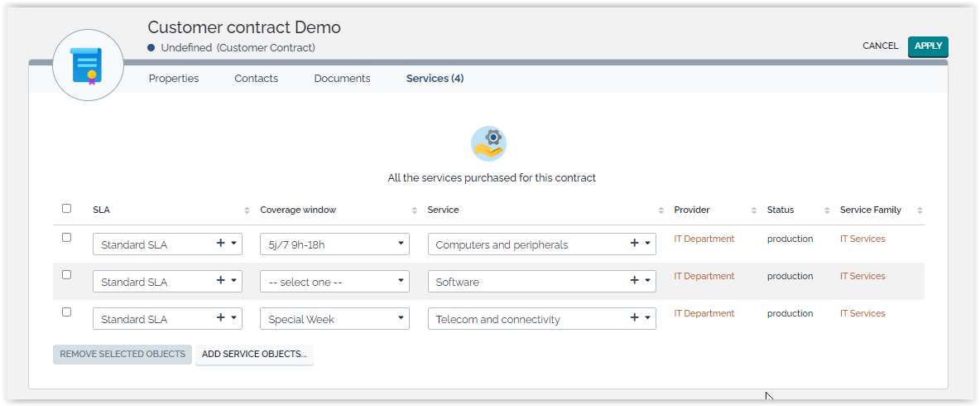
Task: Click the customer contract icon
Action: click(87, 65)
